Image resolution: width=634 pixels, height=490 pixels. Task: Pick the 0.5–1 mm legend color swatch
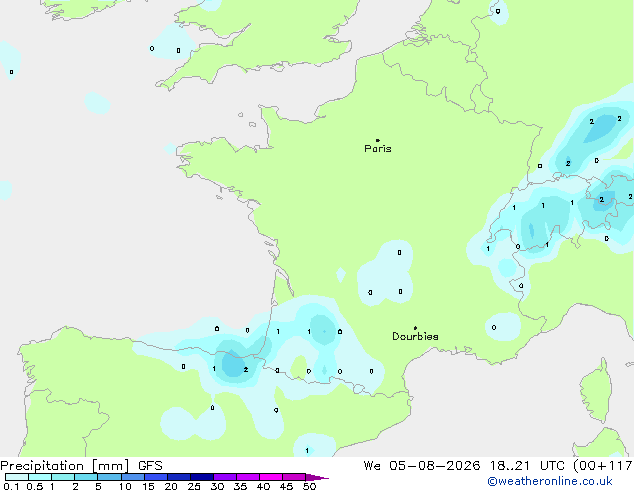tap(40, 477)
